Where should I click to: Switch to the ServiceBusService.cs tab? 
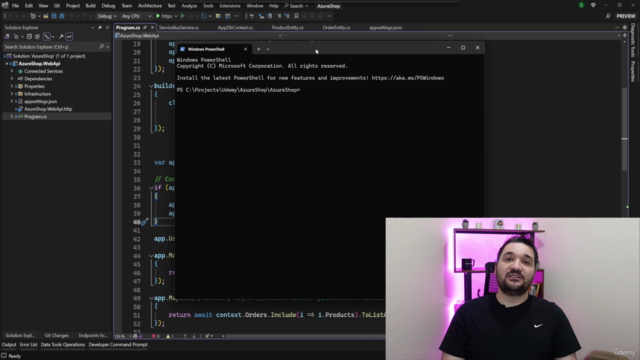point(179,28)
